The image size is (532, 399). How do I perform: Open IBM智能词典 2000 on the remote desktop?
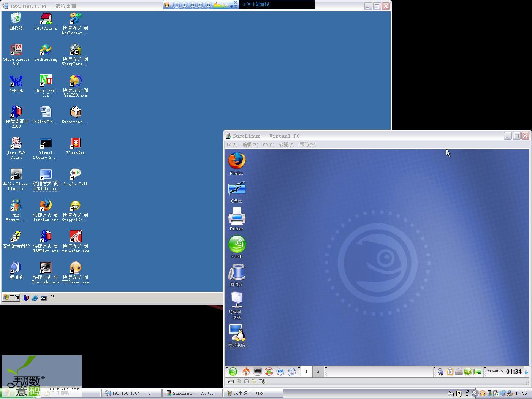tap(16, 117)
